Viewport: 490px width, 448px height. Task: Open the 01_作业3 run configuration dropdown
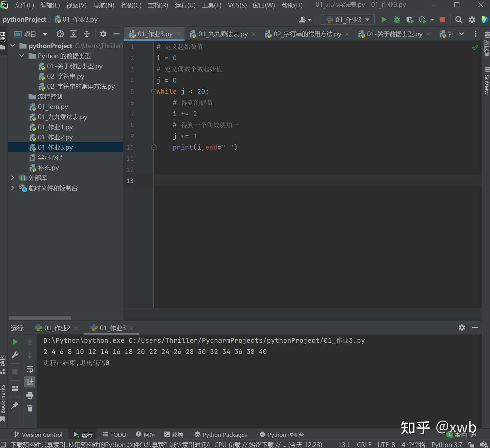[347, 20]
